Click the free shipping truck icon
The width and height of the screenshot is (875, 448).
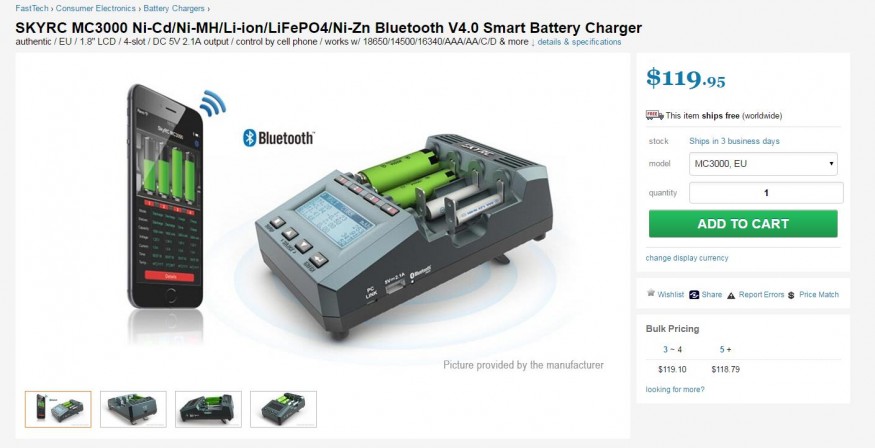654,115
